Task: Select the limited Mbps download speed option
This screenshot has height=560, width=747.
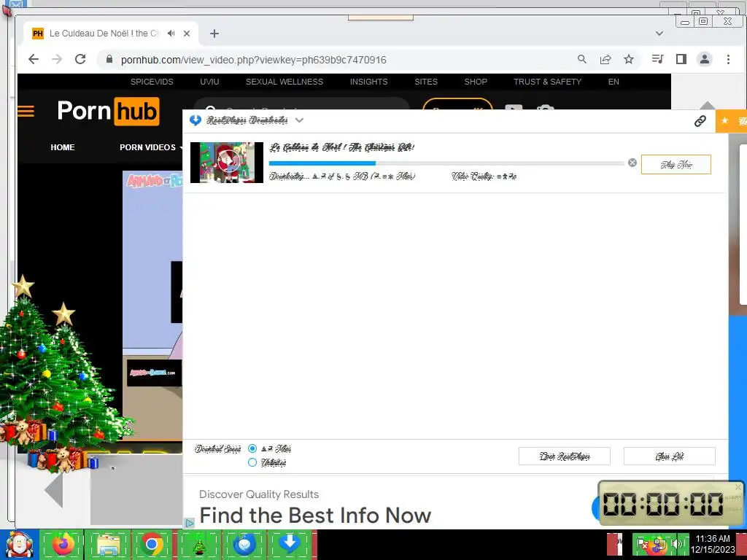Action: pyautogui.click(x=252, y=448)
